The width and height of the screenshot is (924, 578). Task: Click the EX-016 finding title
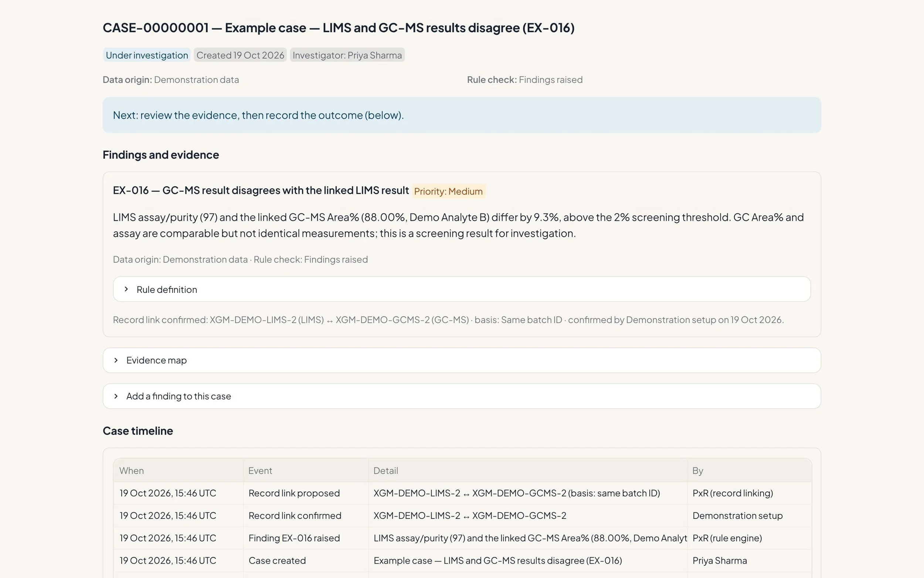pos(261,190)
